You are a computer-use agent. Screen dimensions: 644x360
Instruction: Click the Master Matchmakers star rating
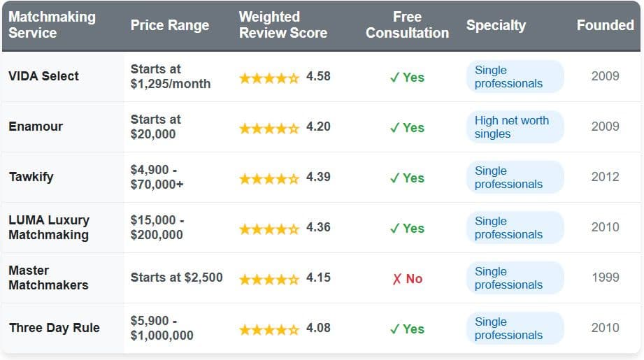(269, 279)
